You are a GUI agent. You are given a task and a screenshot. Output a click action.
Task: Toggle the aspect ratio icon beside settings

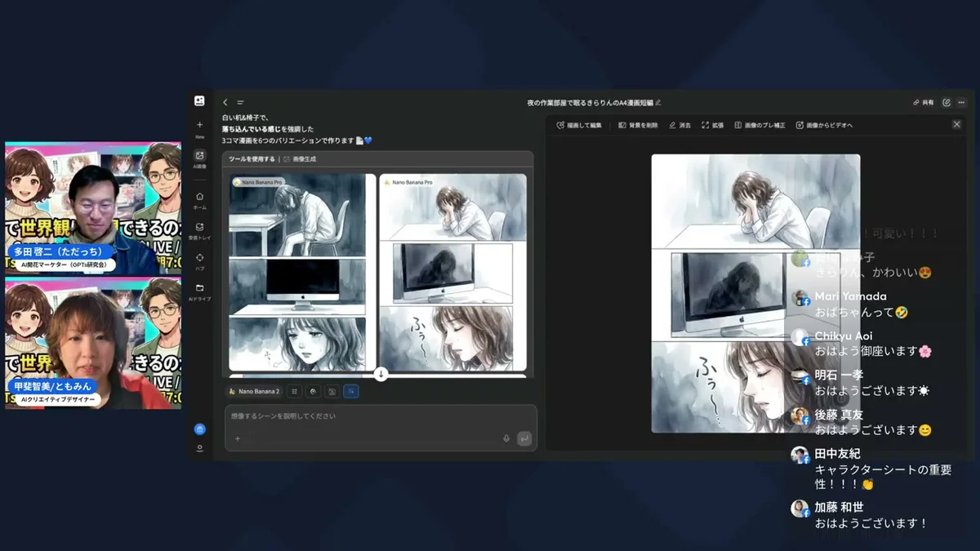pos(314,391)
